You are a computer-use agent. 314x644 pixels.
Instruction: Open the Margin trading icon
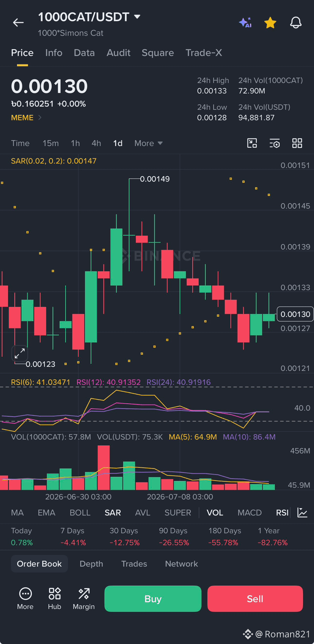point(84,598)
